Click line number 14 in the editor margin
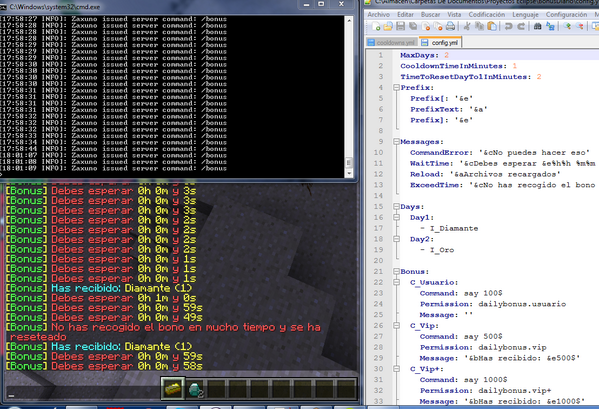The height and width of the screenshot is (409, 599). (378, 196)
